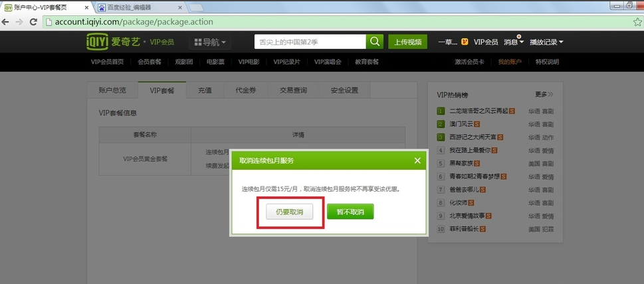The image size is (644, 284).
Task: Click the browser back arrow
Action: pyautogui.click(x=6, y=22)
